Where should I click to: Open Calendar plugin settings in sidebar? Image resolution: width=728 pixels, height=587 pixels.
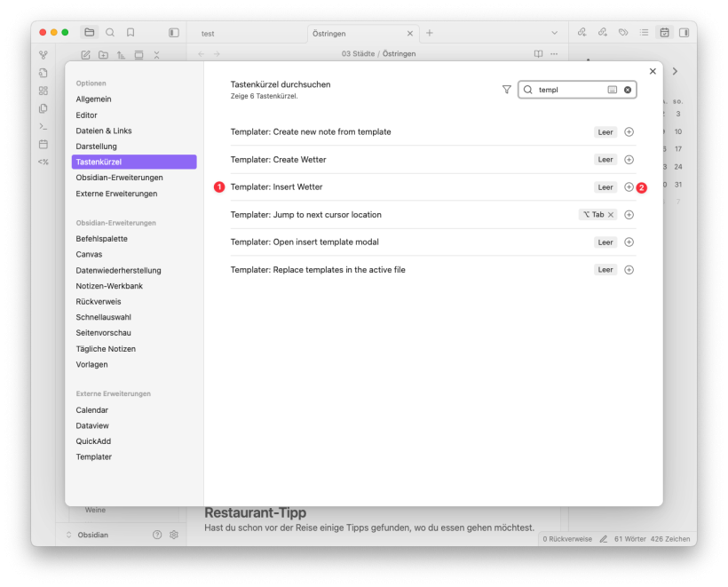point(134,410)
